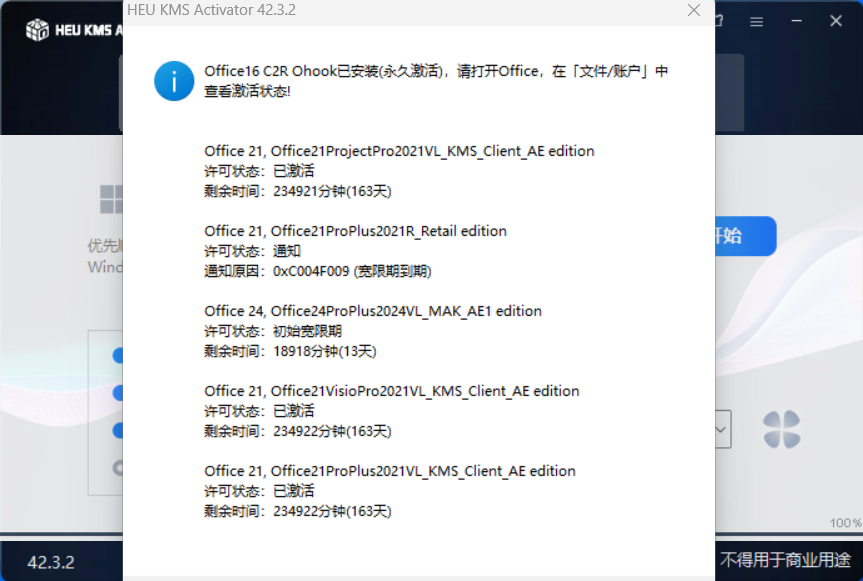Click the Office24ProPlus2024VL_MAK_AE1 edition entry
Image resolution: width=863 pixels, height=581 pixels.
point(373,311)
